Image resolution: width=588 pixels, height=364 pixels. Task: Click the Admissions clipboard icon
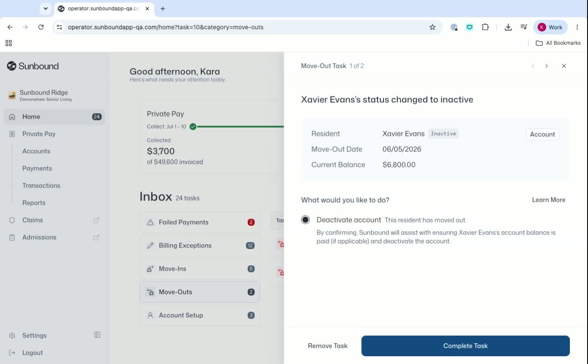click(x=12, y=237)
